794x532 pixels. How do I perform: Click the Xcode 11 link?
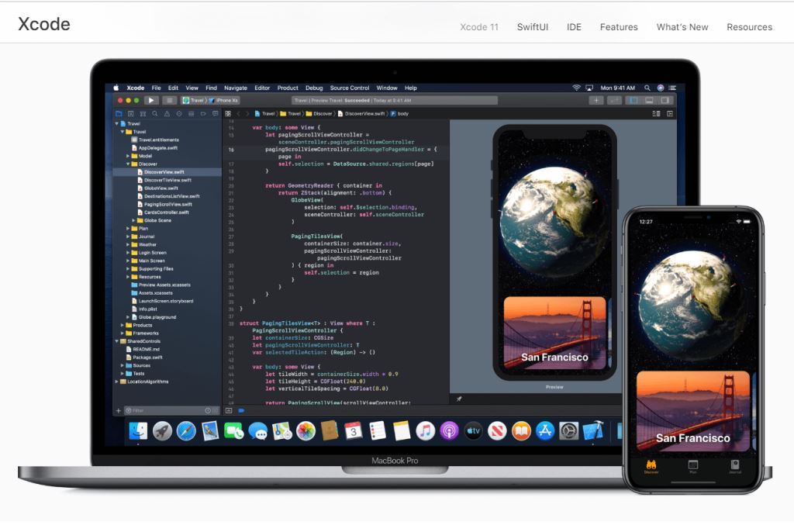[x=479, y=27]
